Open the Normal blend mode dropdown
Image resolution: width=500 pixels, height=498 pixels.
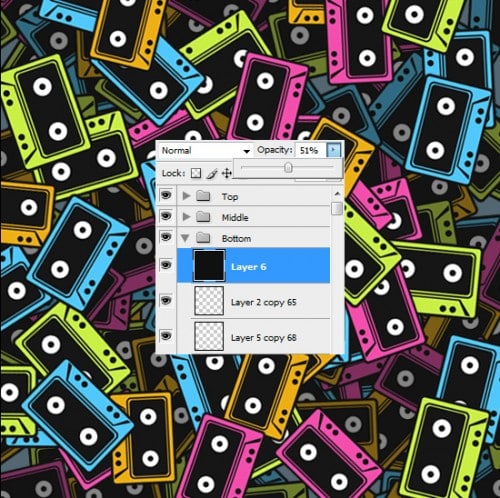point(205,151)
